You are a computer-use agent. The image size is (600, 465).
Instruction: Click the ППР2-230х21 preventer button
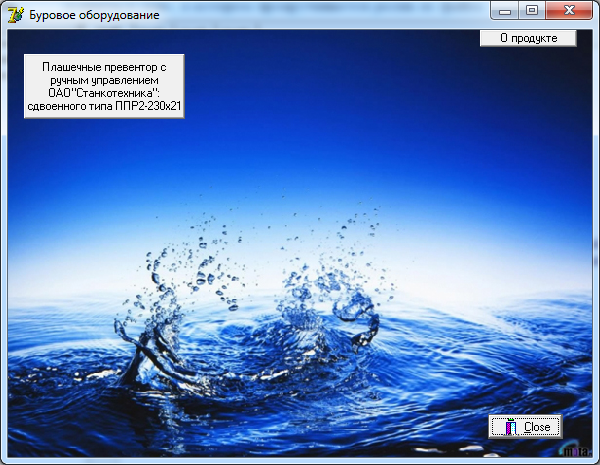pyautogui.click(x=104, y=86)
